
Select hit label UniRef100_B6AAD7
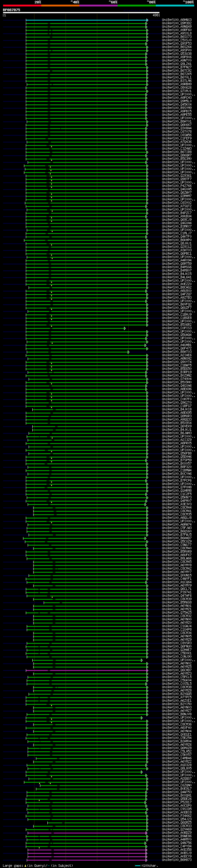click(x=177, y=538)
